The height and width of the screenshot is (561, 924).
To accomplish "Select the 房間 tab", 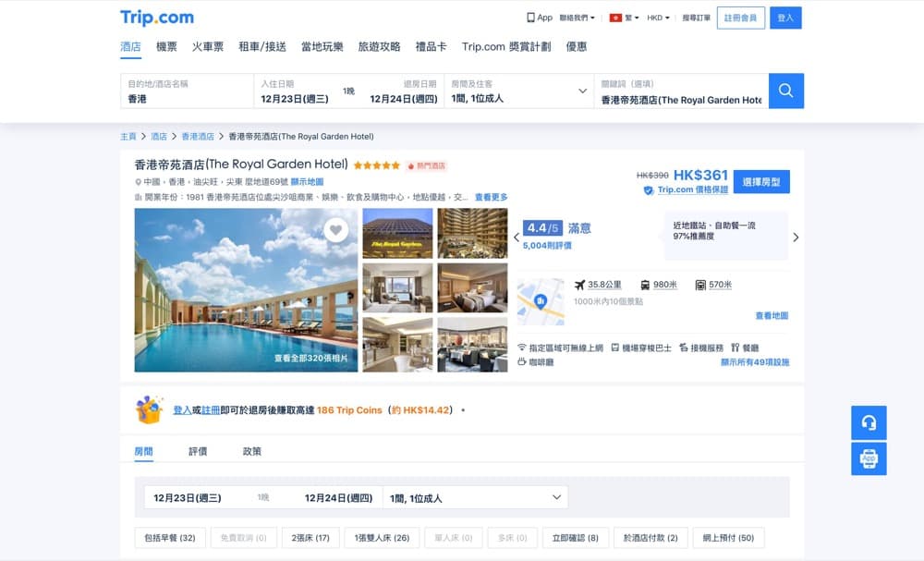I will [144, 451].
